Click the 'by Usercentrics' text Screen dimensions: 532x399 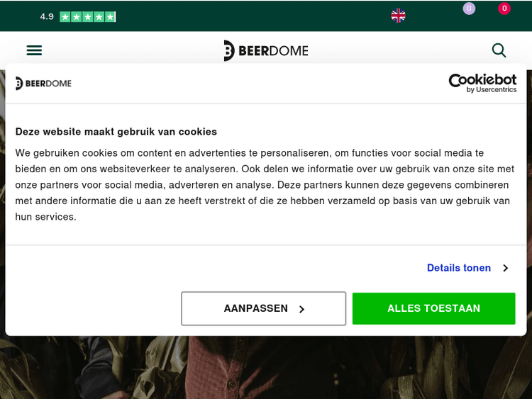click(491, 90)
